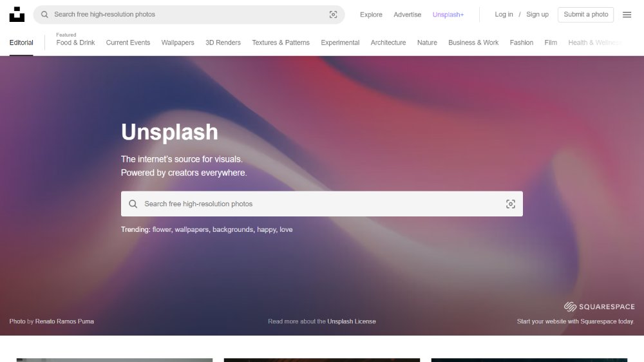The height and width of the screenshot is (362, 644).
Task: Open the Textures & Patterns category
Action: pyautogui.click(x=281, y=43)
